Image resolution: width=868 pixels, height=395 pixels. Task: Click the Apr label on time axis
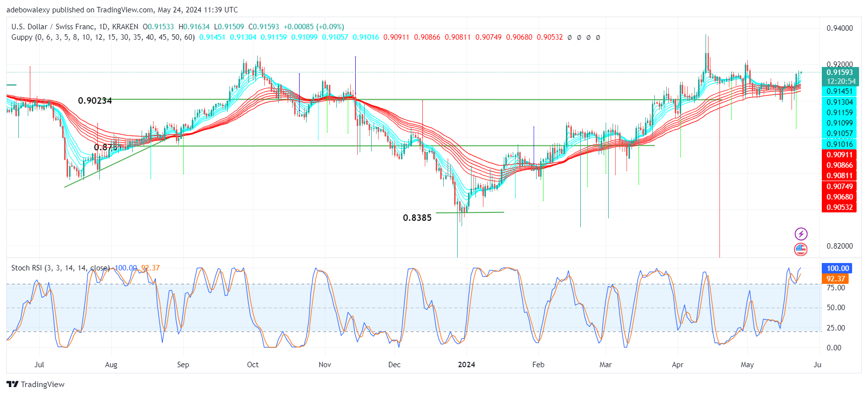[678, 365]
